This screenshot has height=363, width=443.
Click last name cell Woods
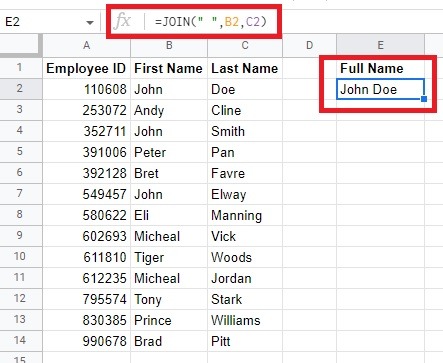[x=245, y=257]
